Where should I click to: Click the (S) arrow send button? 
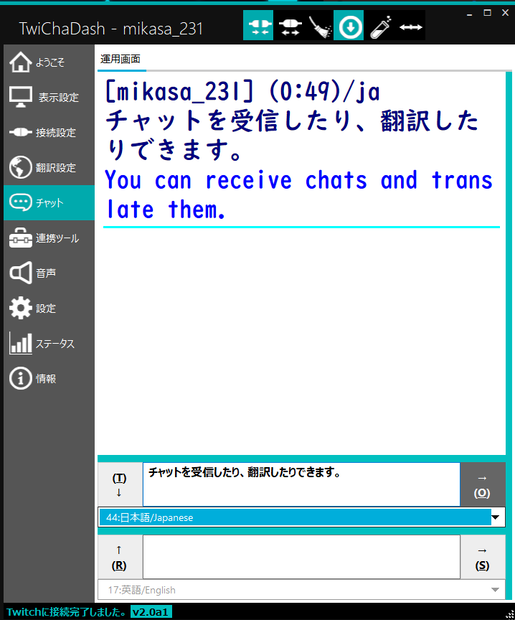(482, 557)
